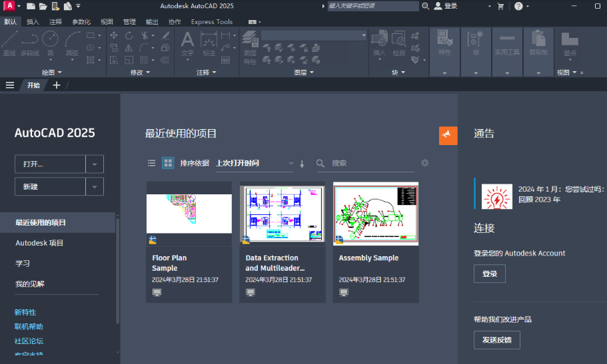Choose the Move tool in Modify panel
This screenshot has width=607, height=364.
(x=114, y=35)
